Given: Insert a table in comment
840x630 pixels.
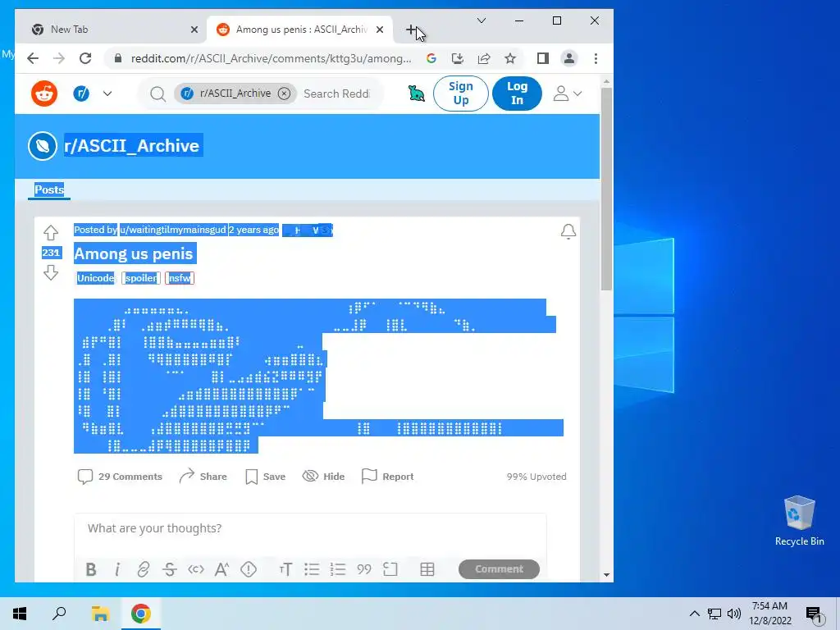Looking at the screenshot, I should 427,569.
